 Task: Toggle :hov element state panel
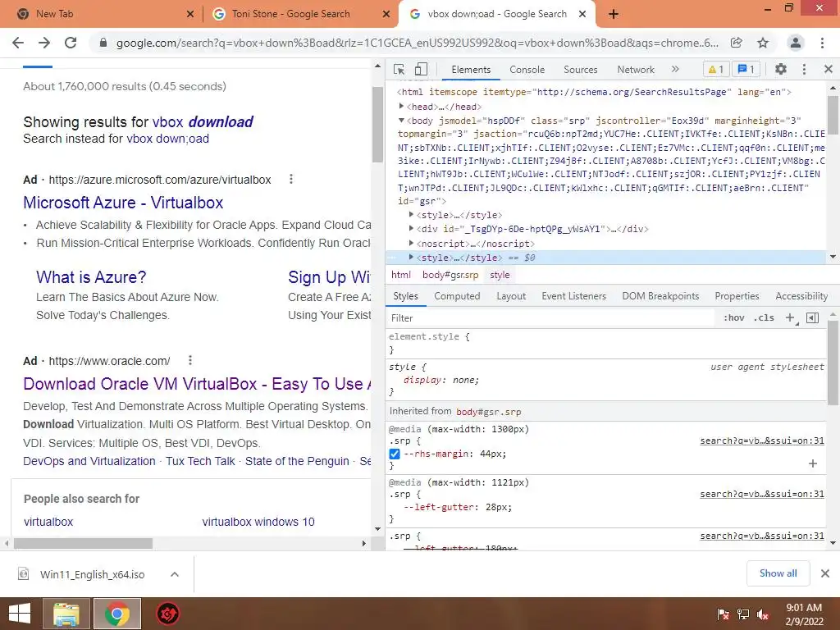coord(734,317)
